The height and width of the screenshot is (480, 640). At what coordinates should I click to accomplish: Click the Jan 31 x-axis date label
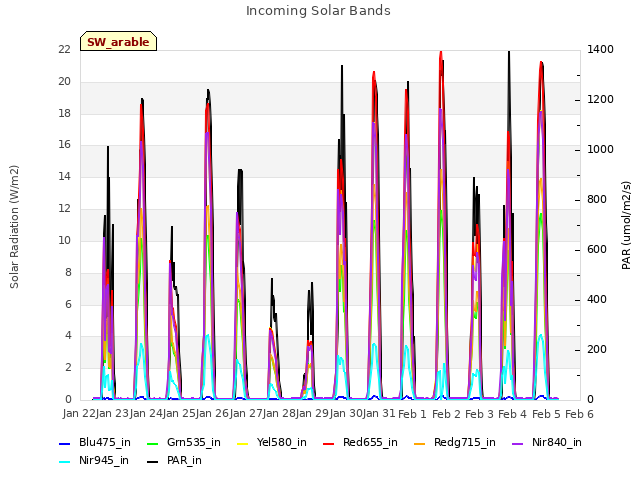(379, 413)
